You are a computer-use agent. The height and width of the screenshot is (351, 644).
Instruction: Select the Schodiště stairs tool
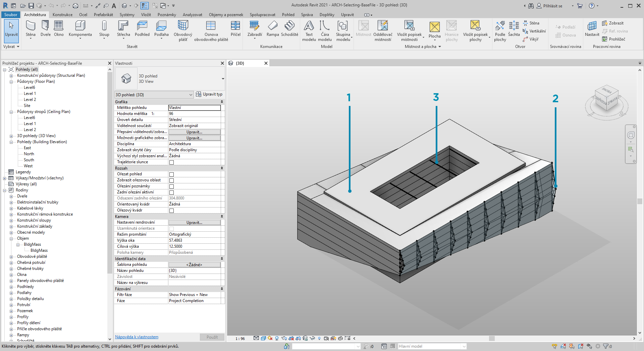point(289,29)
